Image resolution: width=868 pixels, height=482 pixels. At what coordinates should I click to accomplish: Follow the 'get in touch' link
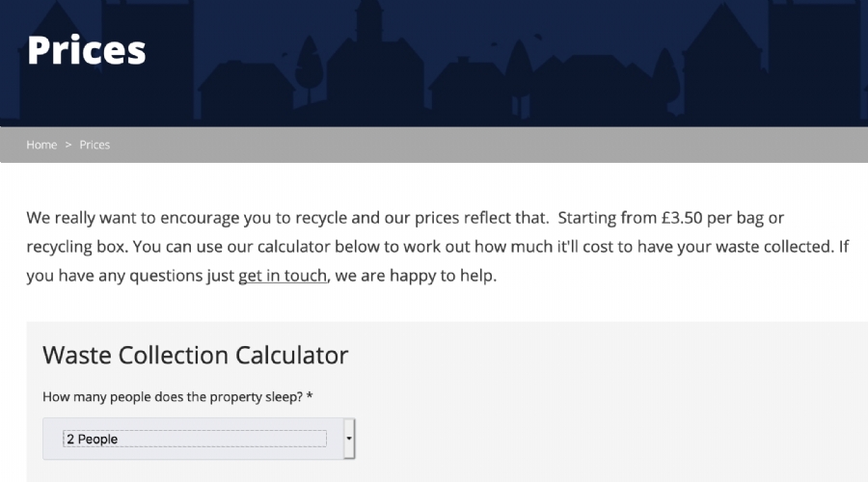(x=283, y=275)
